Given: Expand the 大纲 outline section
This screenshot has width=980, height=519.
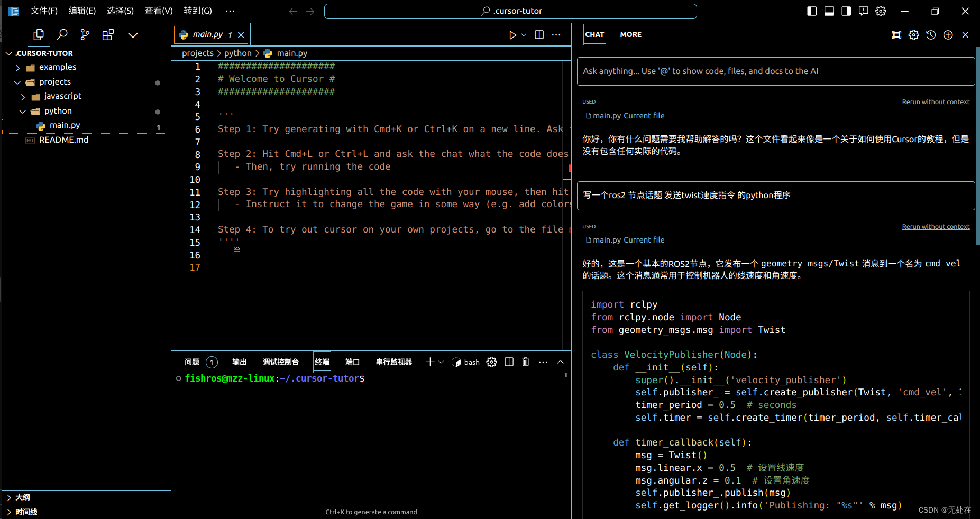Looking at the screenshot, I should pos(87,497).
